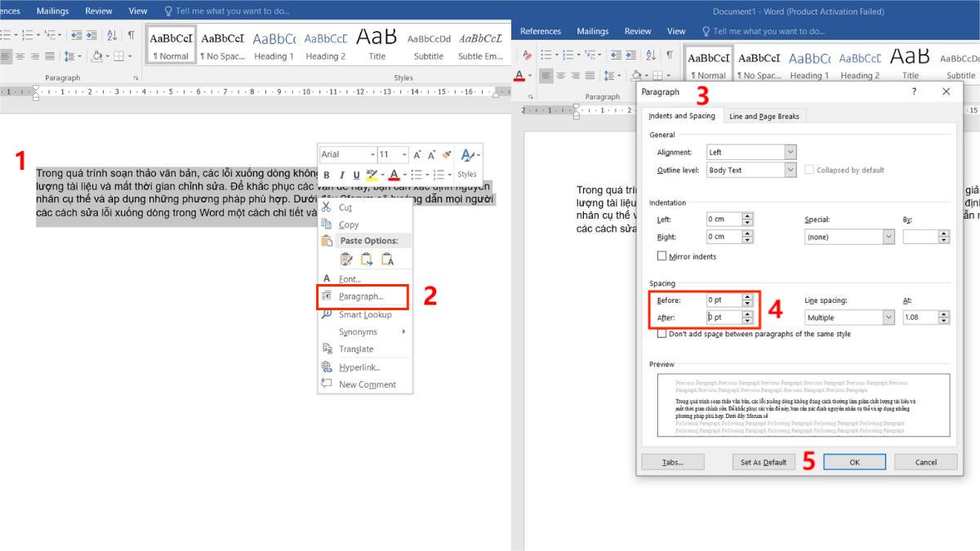Open Hyperlink... from the context menu

tap(365, 367)
